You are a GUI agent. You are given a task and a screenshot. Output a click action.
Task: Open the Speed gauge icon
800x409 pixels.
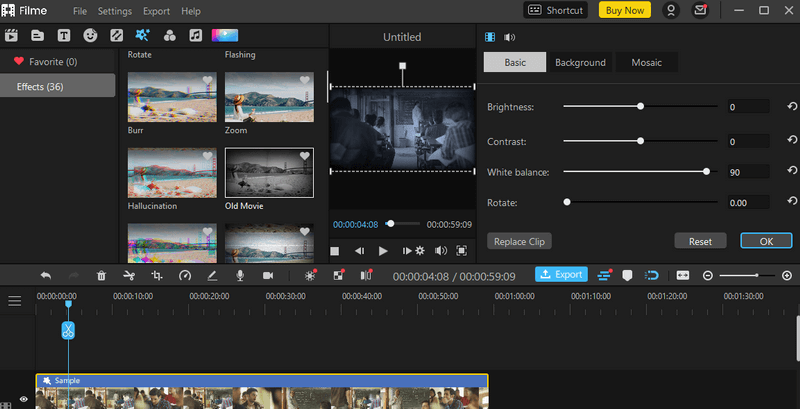pyautogui.click(x=184, y=276)
